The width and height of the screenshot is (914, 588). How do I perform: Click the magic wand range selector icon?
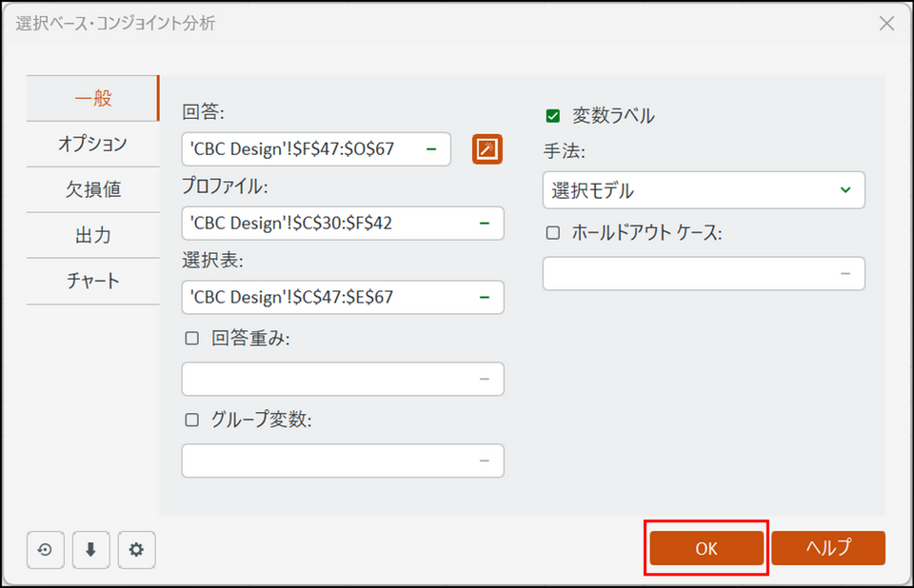point(487,149)
